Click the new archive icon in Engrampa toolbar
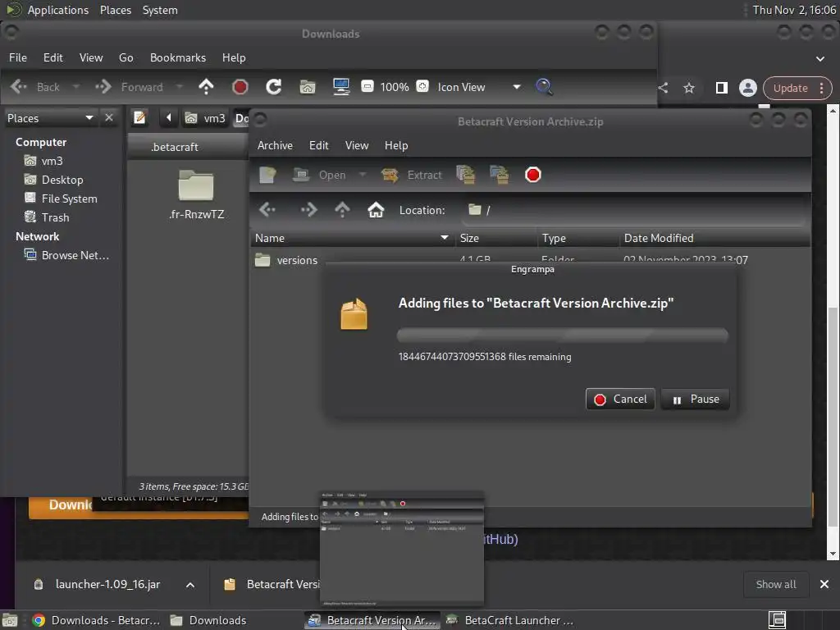Viewport: 840px width, 630px height. pyautogui.click(x=267, y=175)
